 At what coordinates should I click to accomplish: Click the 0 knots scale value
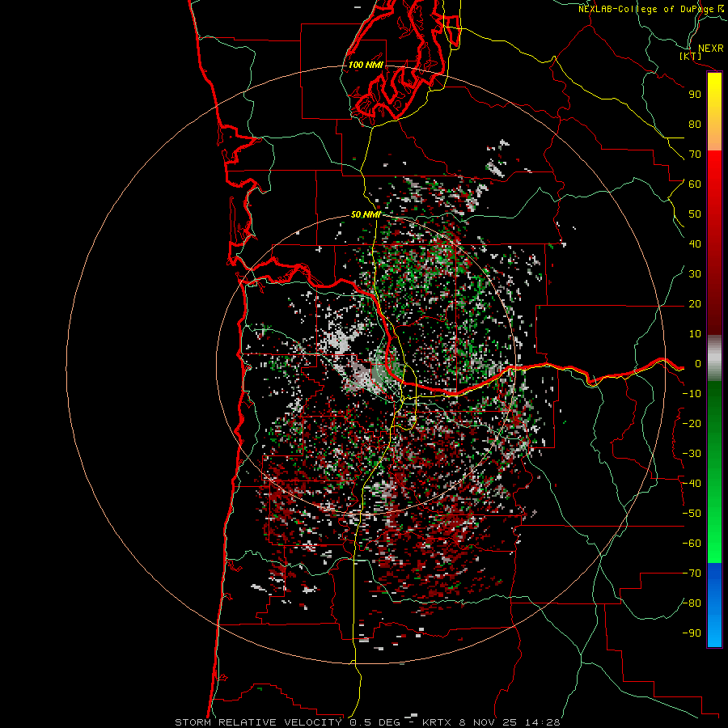point(698,364)
